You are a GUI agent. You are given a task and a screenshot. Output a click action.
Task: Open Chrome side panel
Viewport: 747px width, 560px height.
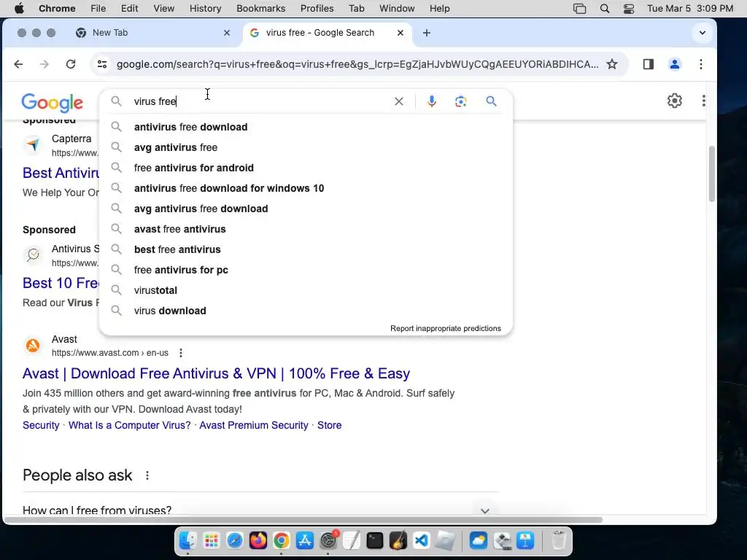tap(649, 64)
